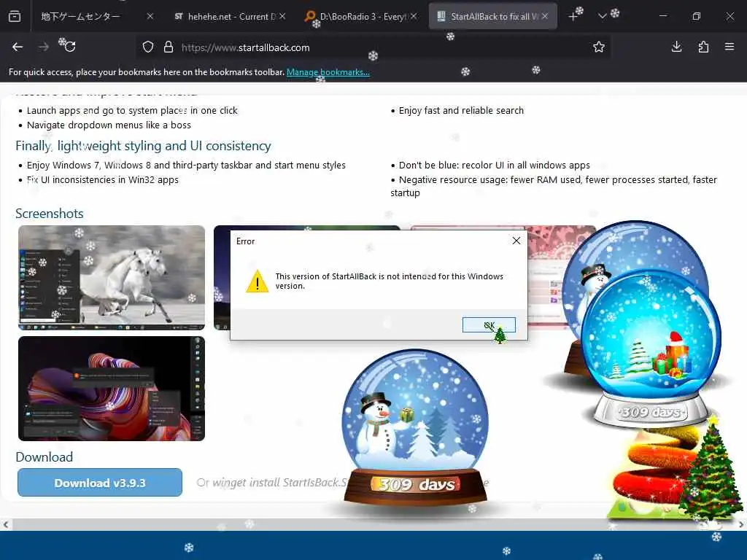Click the Error dialog message text

click(x=390, y=281)
